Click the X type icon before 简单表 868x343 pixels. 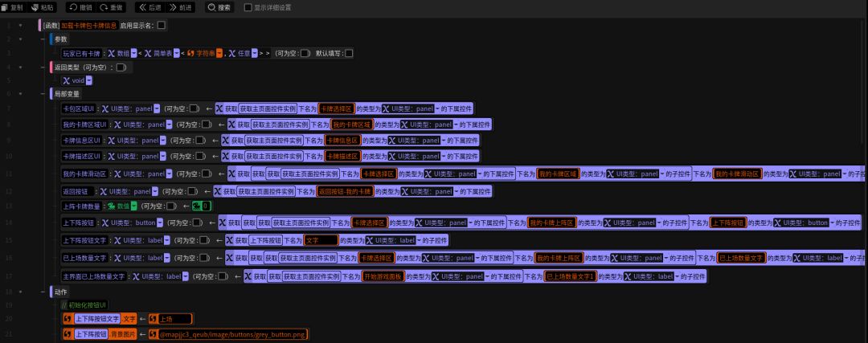coord(148,54)
